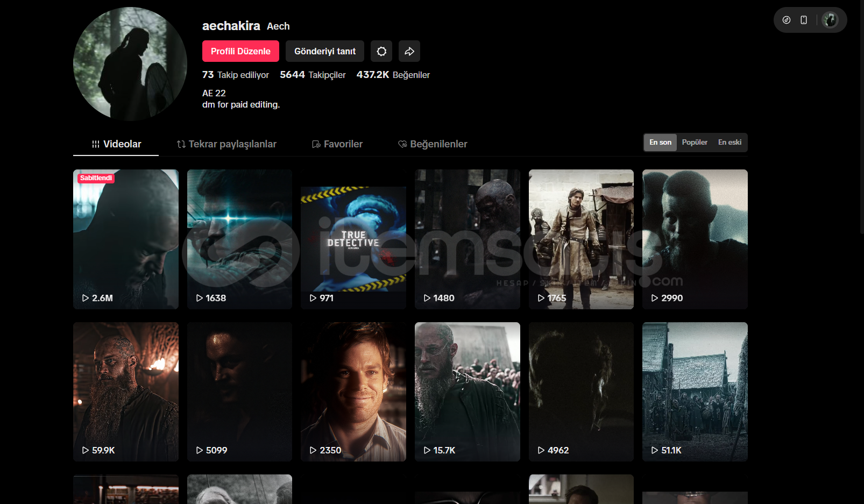Click the bio text dm for paid editing
Viewport: 864px width, 504px height.
[x=241, y=104]
